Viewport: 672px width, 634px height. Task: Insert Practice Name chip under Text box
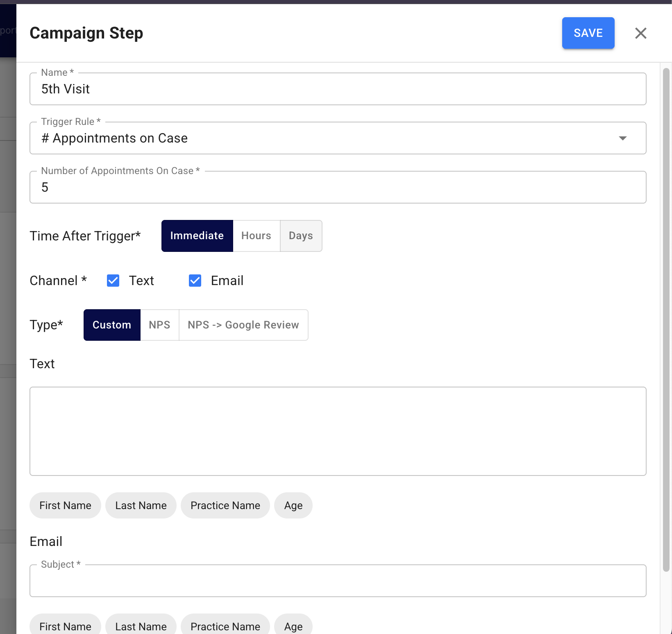coord(225,505)
